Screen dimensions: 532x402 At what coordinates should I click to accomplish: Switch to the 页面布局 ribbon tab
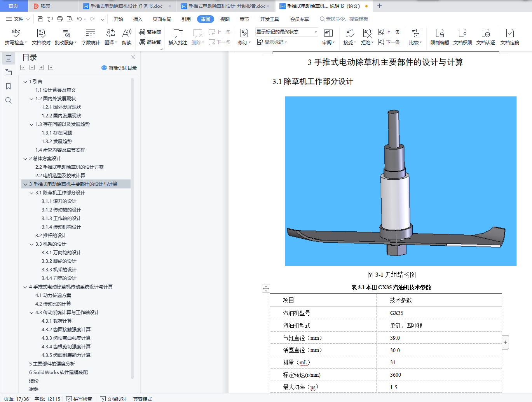pyautogui.click(x=162, y=19)
